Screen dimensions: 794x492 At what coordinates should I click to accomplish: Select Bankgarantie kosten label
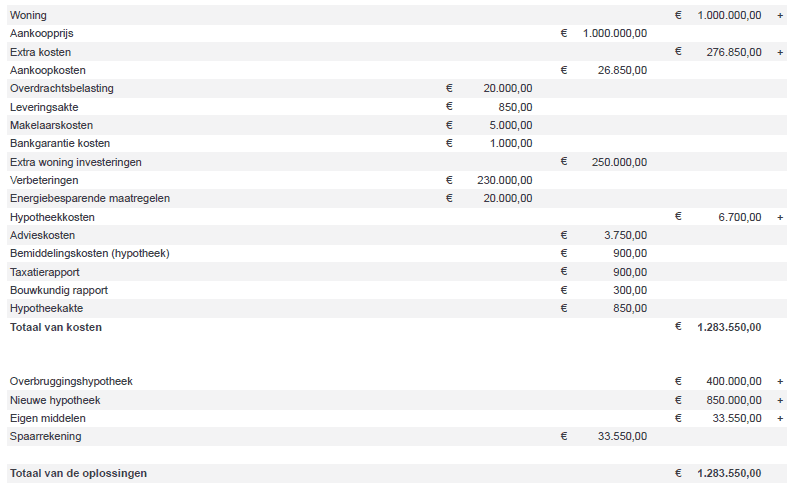click(x=60, y=143)
